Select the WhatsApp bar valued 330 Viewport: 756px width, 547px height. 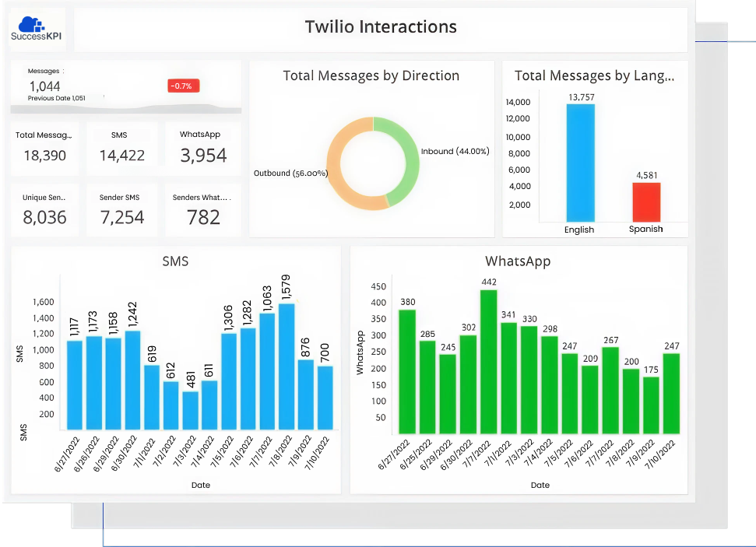pyautogui.click(x=529, y=380)
